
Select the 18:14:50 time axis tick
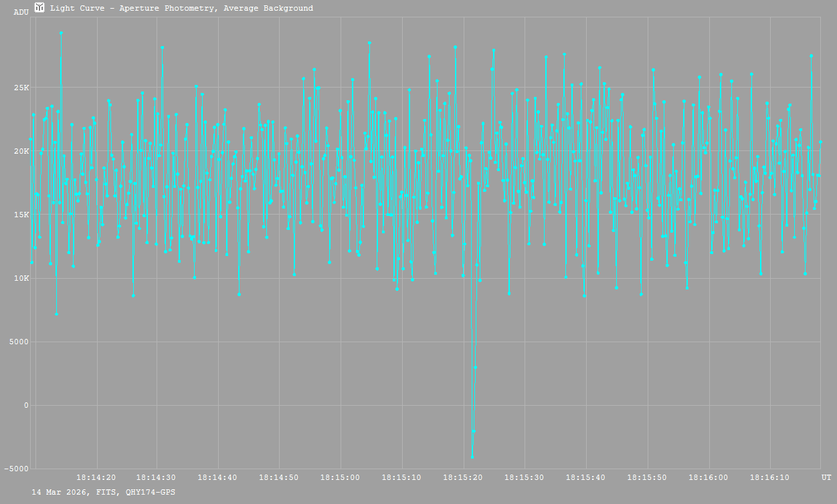tap(279, 477)
